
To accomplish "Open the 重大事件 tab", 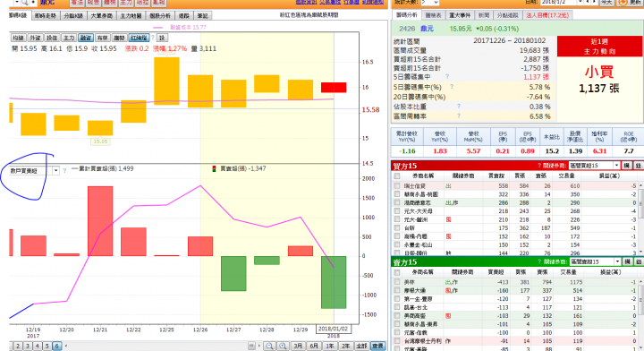I will [460, 15].
